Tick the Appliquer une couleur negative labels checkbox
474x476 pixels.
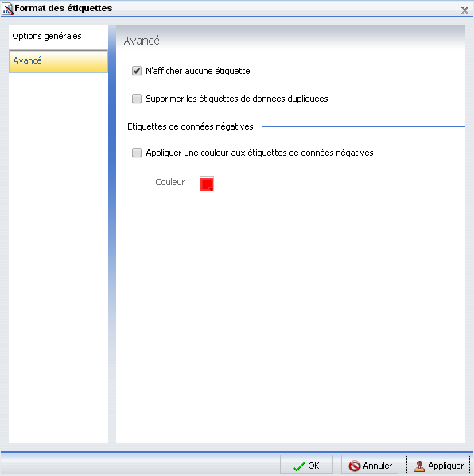pos(137,153)
